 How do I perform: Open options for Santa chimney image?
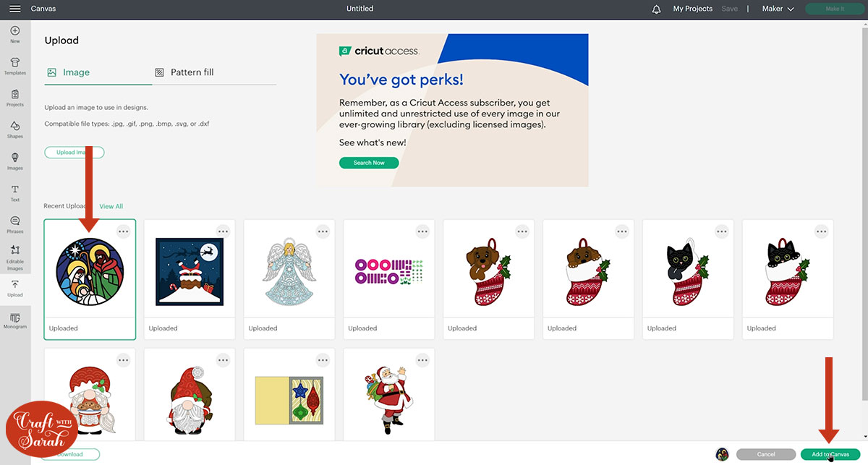[x=223, y=231]
